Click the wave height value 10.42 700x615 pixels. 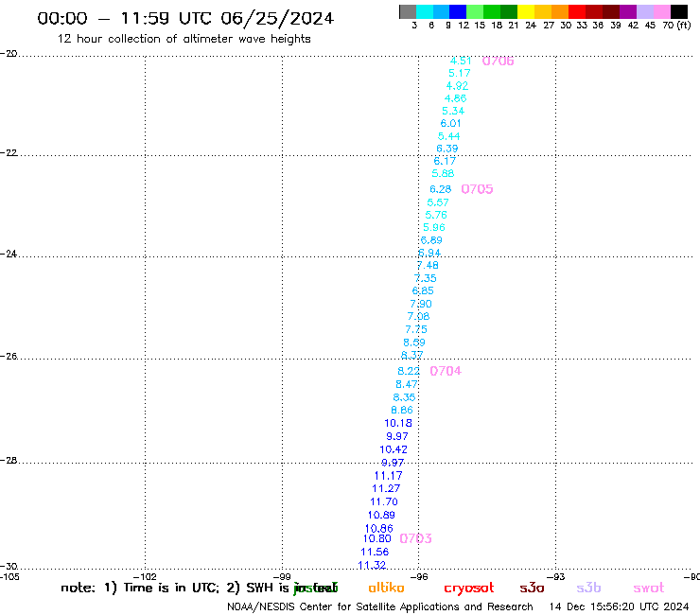pos(394,449)
